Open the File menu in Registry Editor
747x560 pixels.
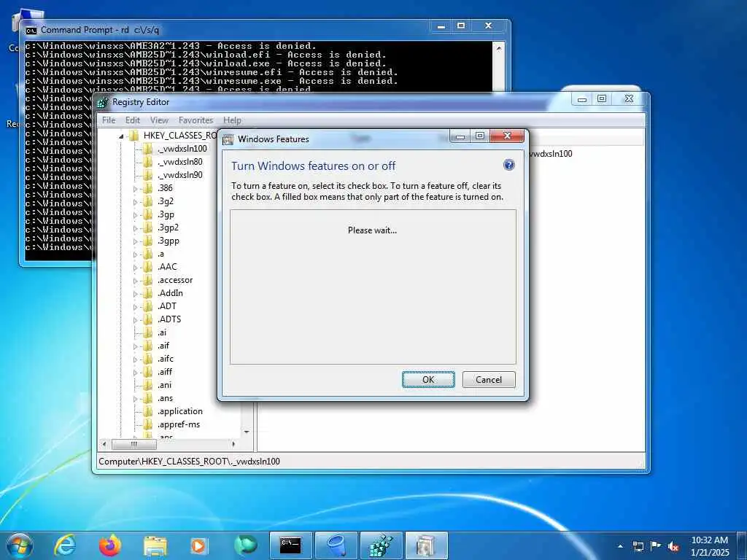[x=109, y=120]
